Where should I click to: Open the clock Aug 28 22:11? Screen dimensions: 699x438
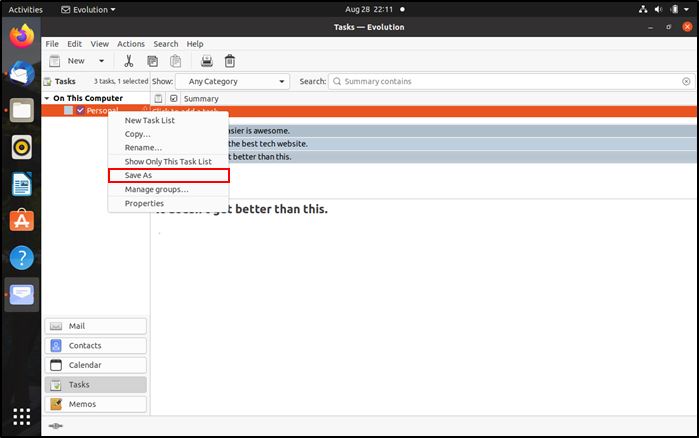[369, 9]
